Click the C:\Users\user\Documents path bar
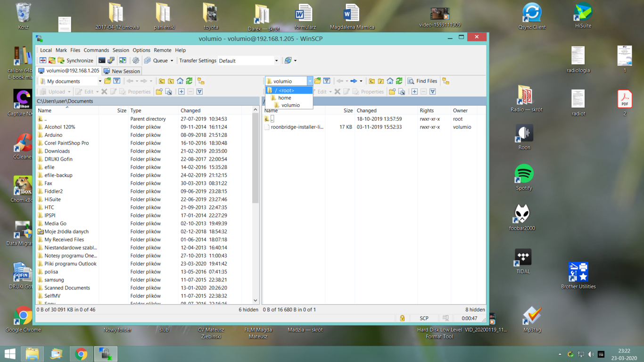Image resolution: width=644 pixels, height=362 pixels. click(148, 101)
